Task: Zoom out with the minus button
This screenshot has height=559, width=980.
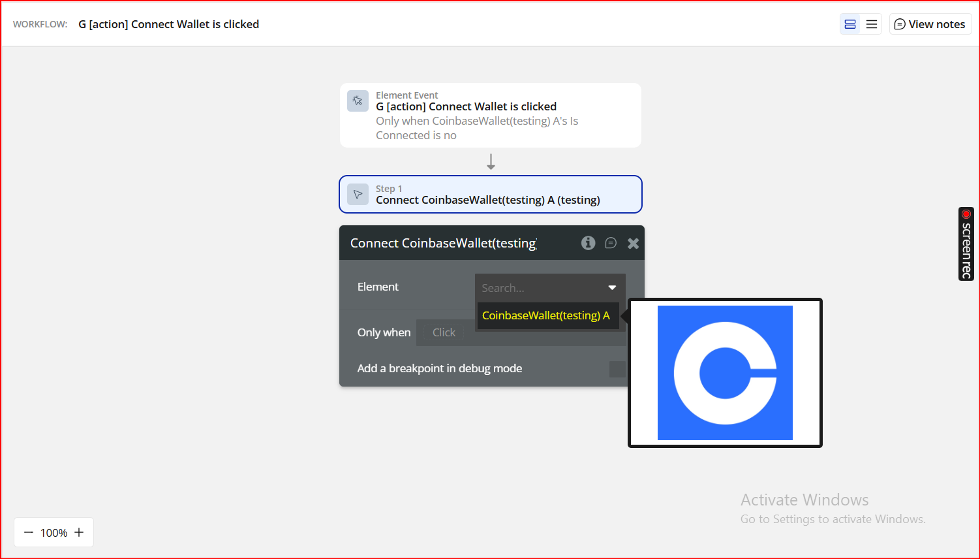Action: pyautogui.click(x=29, y=533)
